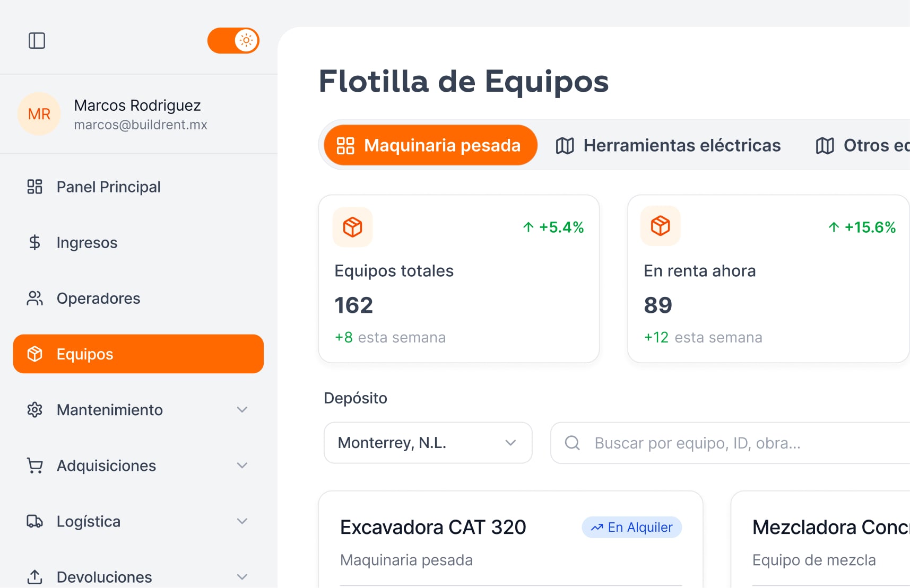Expand the Logística submenu chevron
910x588 pixels.
pos(242,521)
